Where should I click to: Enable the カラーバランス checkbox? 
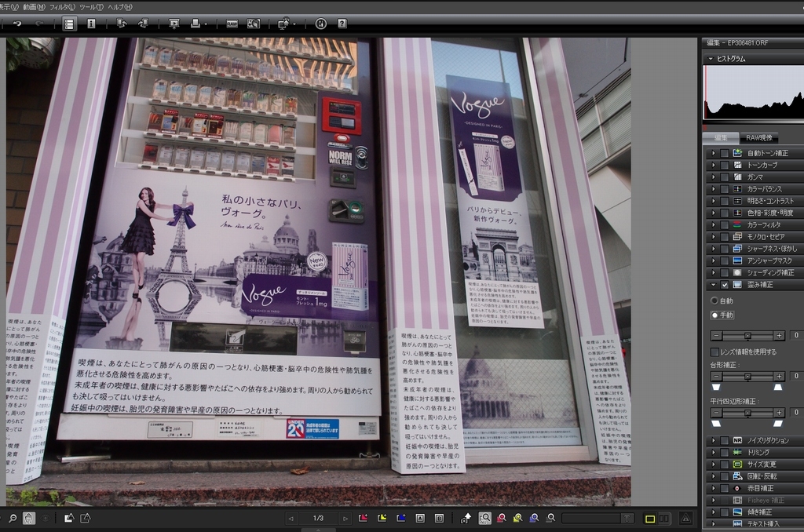(x=725, y=189)
